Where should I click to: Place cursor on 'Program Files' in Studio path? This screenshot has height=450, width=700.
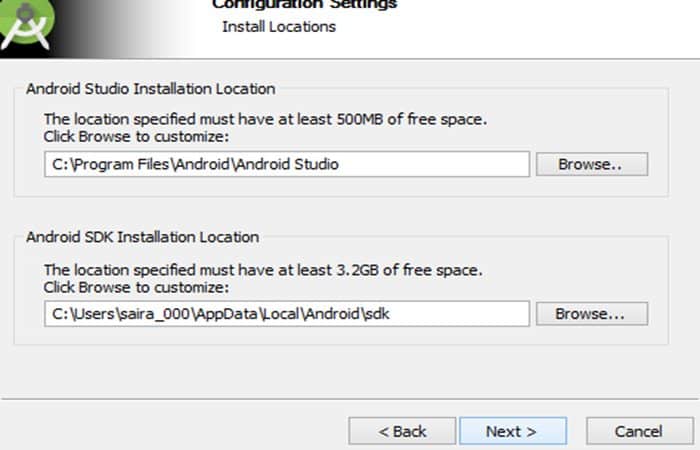(x=122, y=165)
